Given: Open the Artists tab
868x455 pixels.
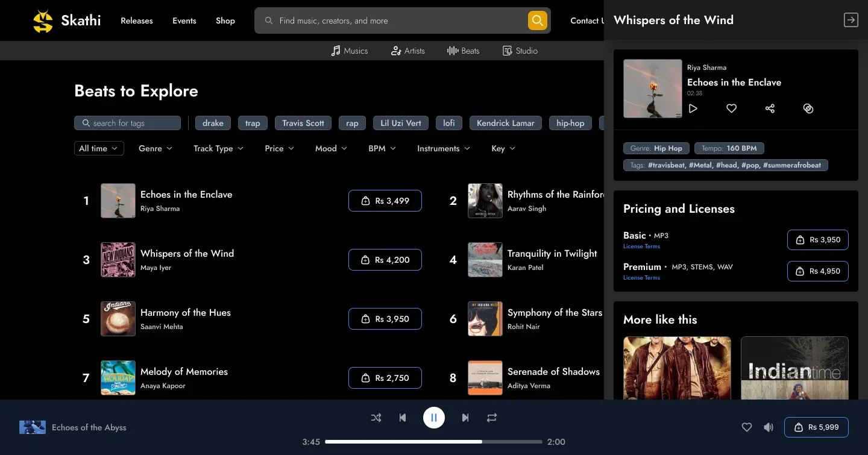Looking at the screenshot, I should 408,51.
